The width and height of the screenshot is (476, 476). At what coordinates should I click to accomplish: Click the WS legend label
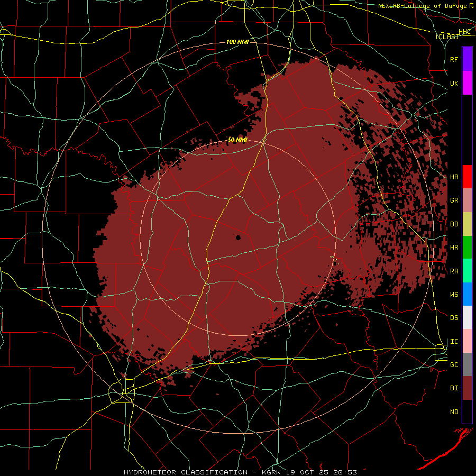click(454, 295)
